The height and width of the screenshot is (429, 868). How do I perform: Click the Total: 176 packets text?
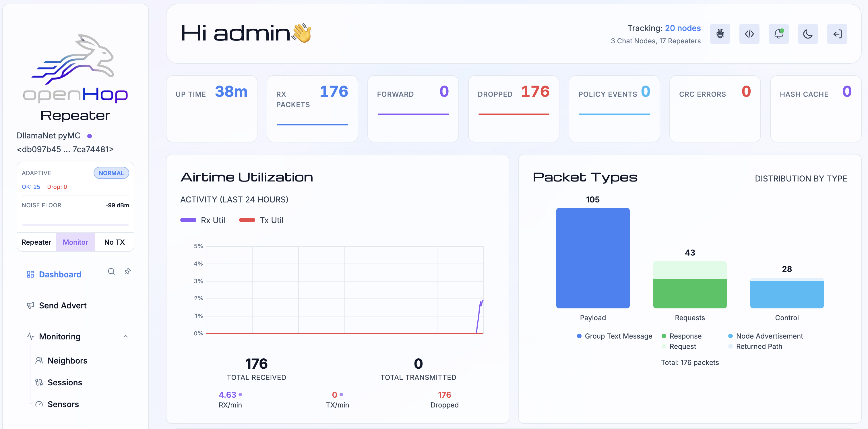point(690,362)
